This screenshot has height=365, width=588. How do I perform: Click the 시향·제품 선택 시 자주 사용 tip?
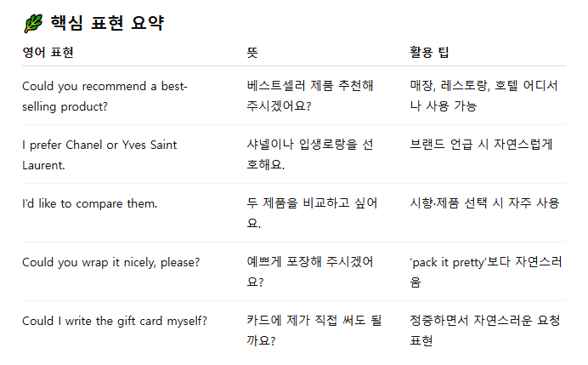pyautogui.click(x=484, y=203)
